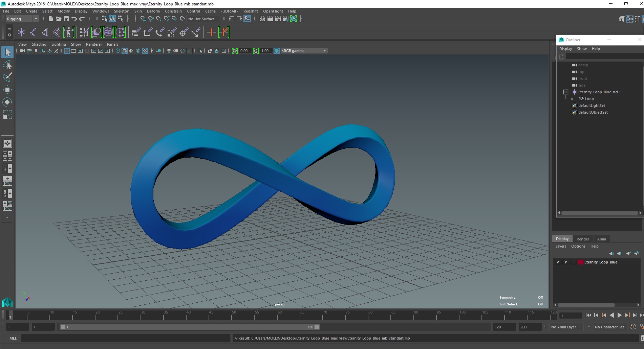Switch to the Render layer tab
Image resolution: width=644 pixels, height=349 pixels.
583,239
